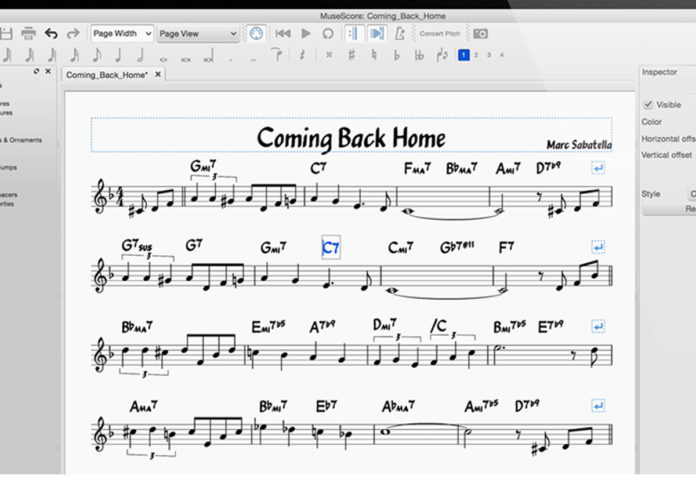
Task: Click the image capture camera icon
Action: pos(480,34)
